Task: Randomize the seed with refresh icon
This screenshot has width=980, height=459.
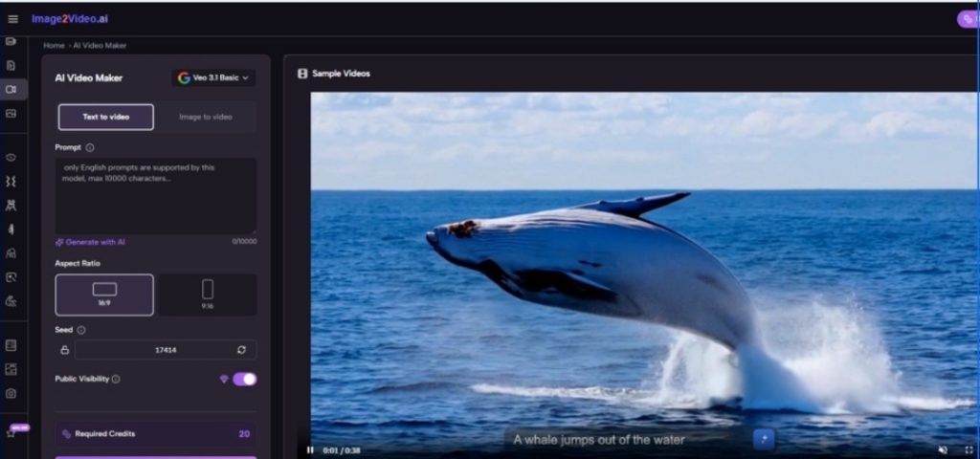Action: [242, 350]
